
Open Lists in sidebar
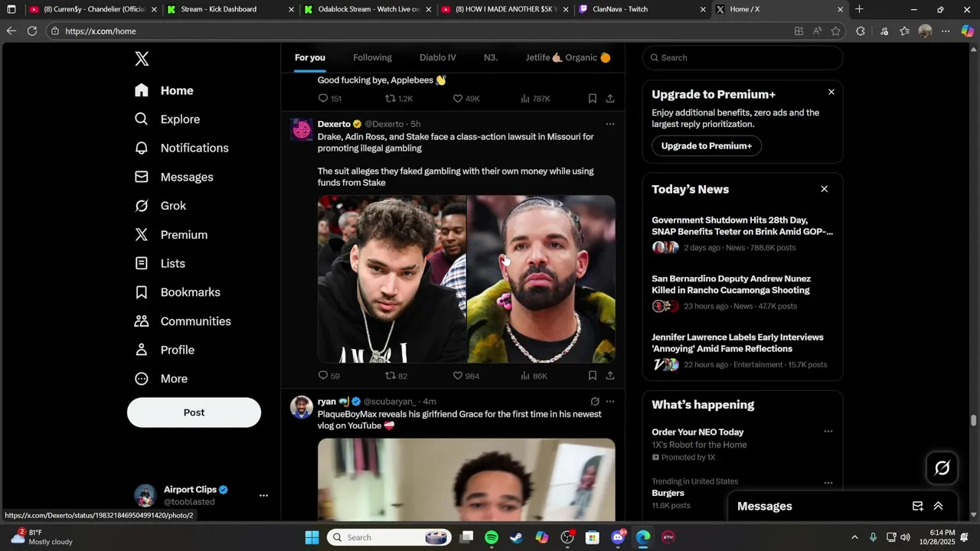click(160, 263)
